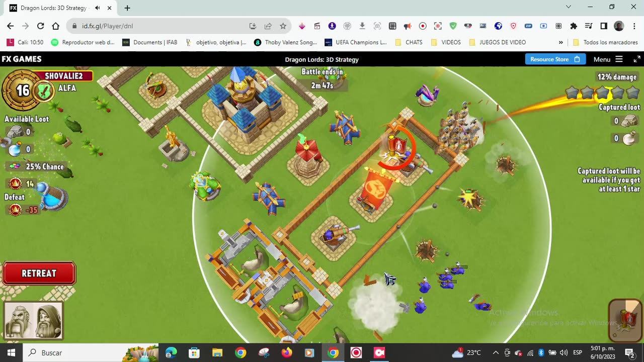
Task: Open the taskbar clock and calendar
Action: [x=603, y=352]
